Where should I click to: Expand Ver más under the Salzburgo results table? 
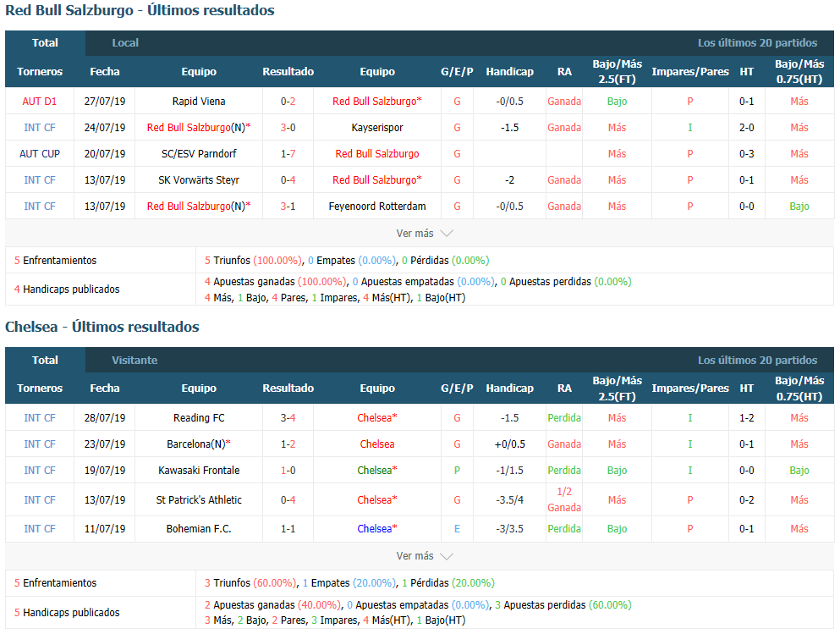tap(425, 233)
